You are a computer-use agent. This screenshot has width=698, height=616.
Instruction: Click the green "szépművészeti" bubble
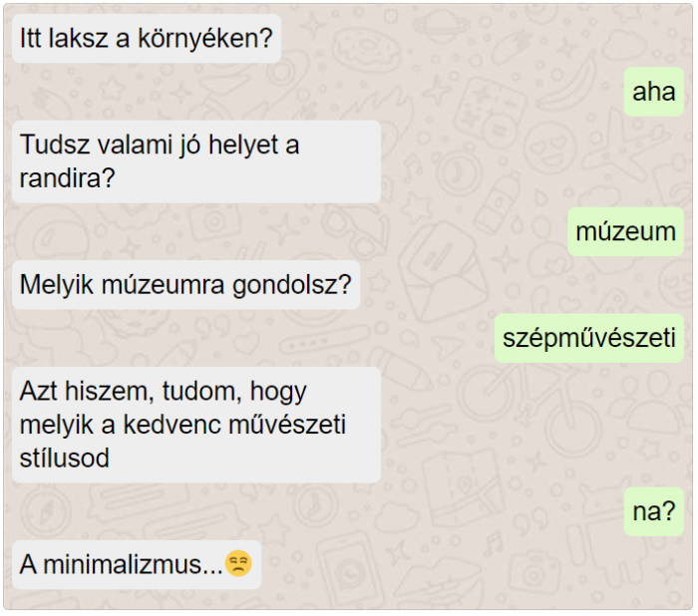point(589,338)
